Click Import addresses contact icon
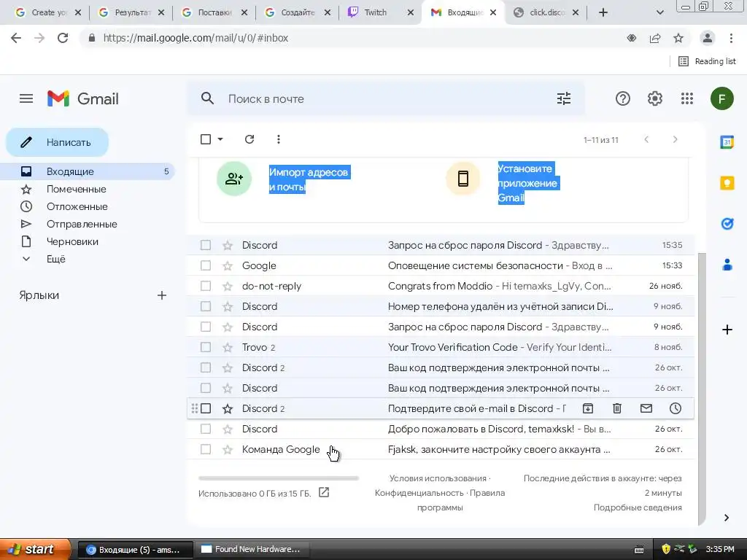 tap(234, 179)
